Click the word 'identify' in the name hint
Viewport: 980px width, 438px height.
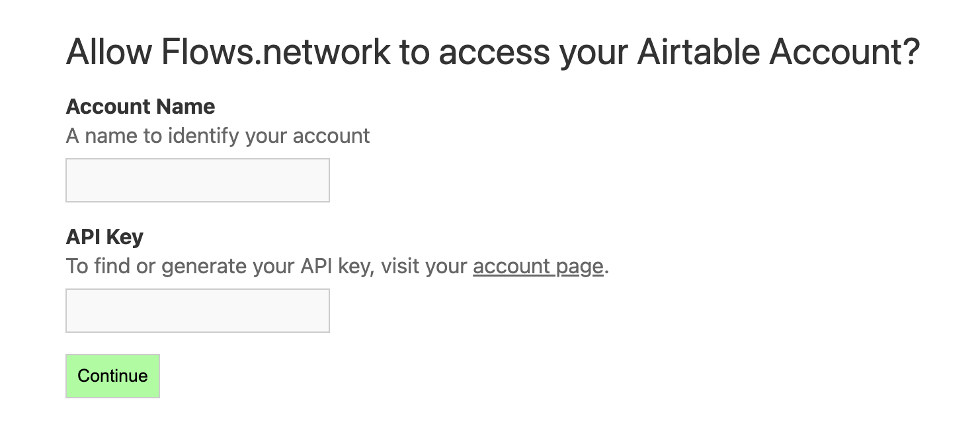click(204, 136)
